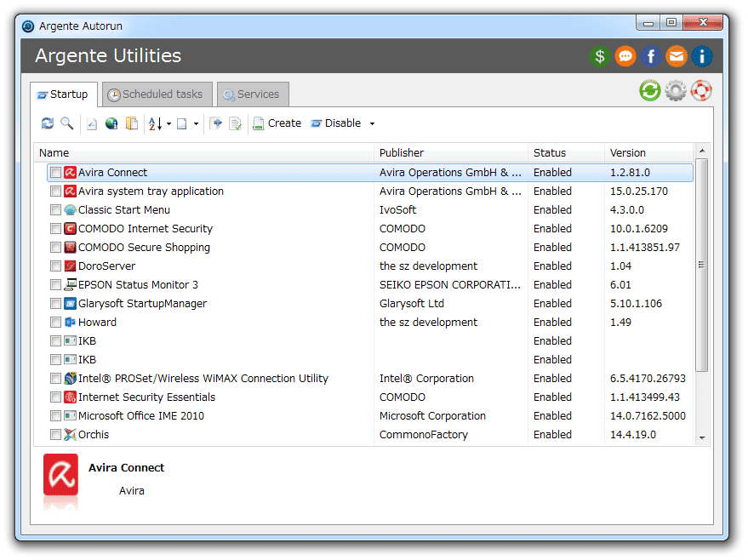Switch to the Startup tab

point(64,94)
